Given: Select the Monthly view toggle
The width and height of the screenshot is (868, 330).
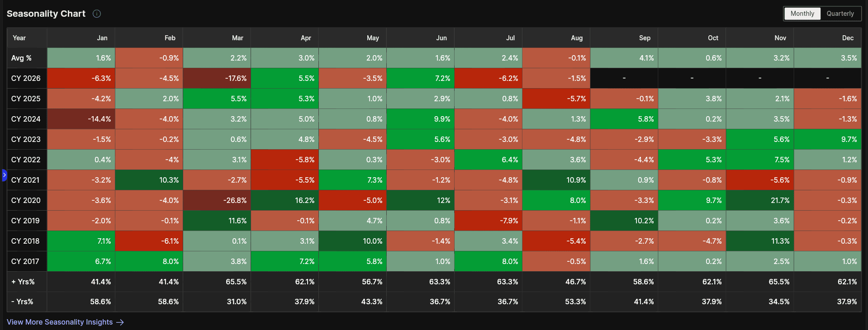Looking at the screenshot, I should 802,14.
